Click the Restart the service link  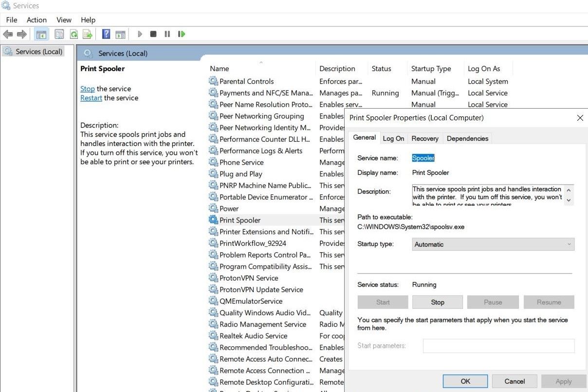pos(91,98)
